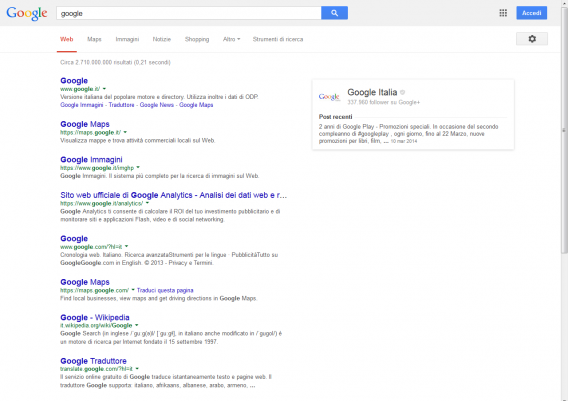Open the Google - Wikipedia result

click(x=95, y=318)
